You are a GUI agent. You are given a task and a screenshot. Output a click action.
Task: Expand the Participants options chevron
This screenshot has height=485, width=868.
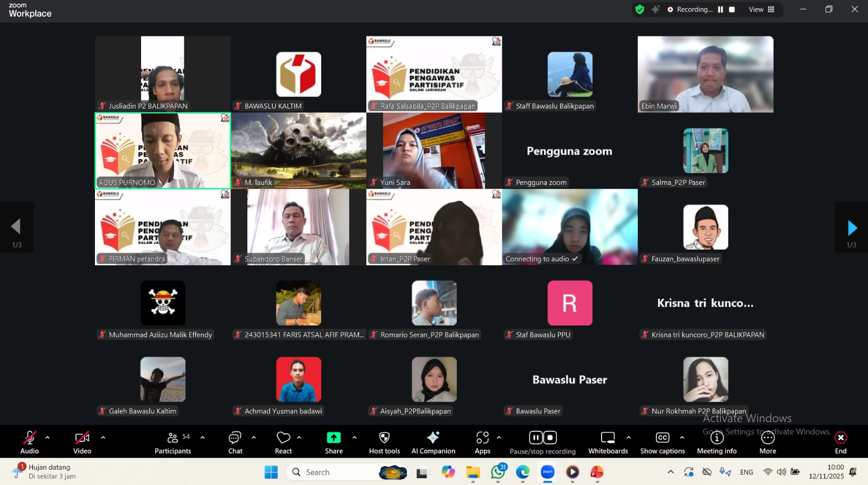[x=202, y=437]
